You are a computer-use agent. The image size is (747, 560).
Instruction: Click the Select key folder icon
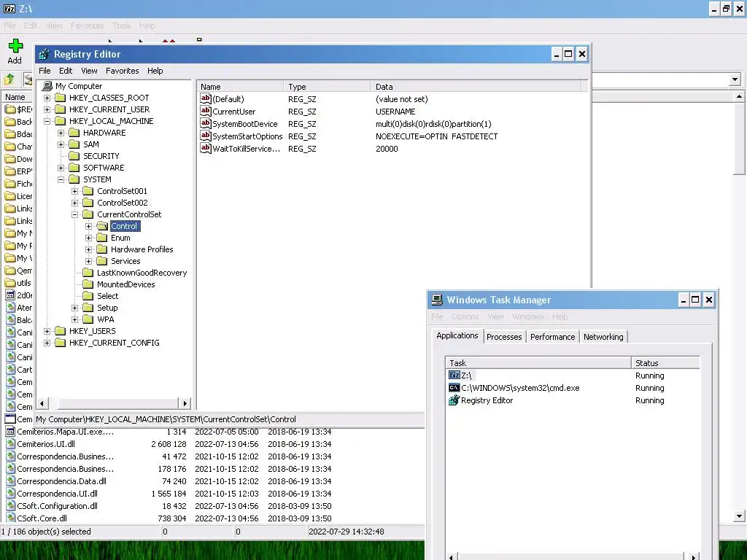(x=88, y=296)
